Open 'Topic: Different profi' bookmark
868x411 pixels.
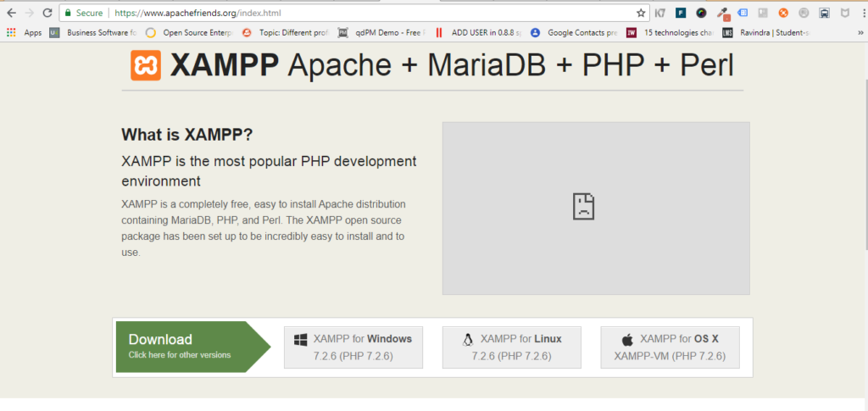[286, 33]
